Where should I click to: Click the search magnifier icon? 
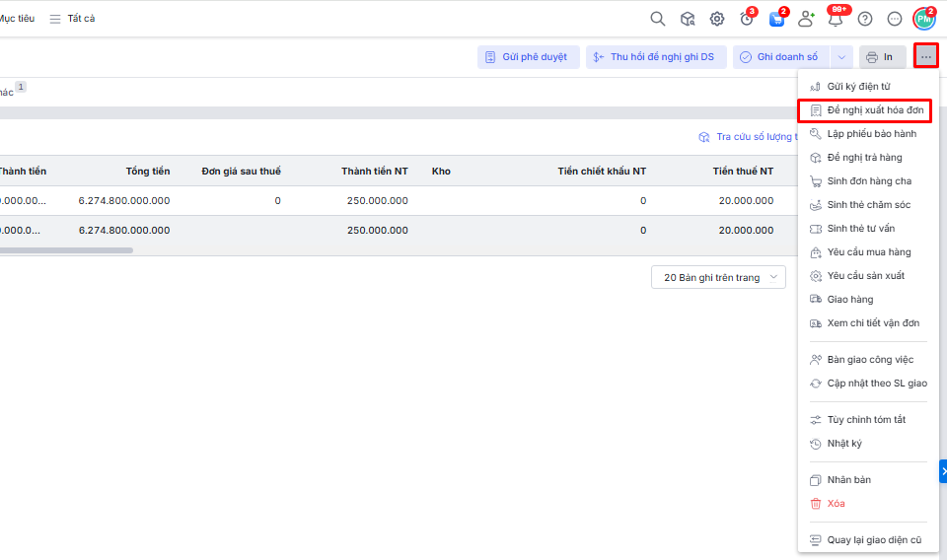tap(658, 19)
